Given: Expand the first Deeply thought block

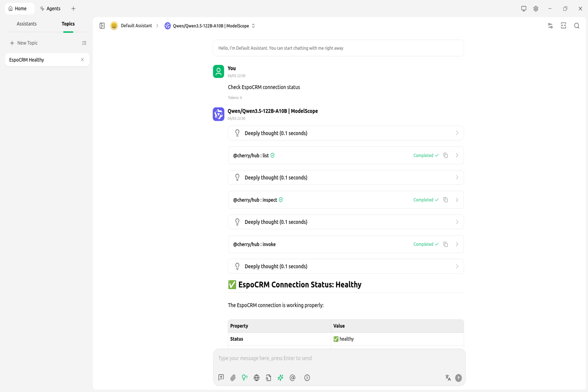Looking at the screenshot, I should [345, 133].
